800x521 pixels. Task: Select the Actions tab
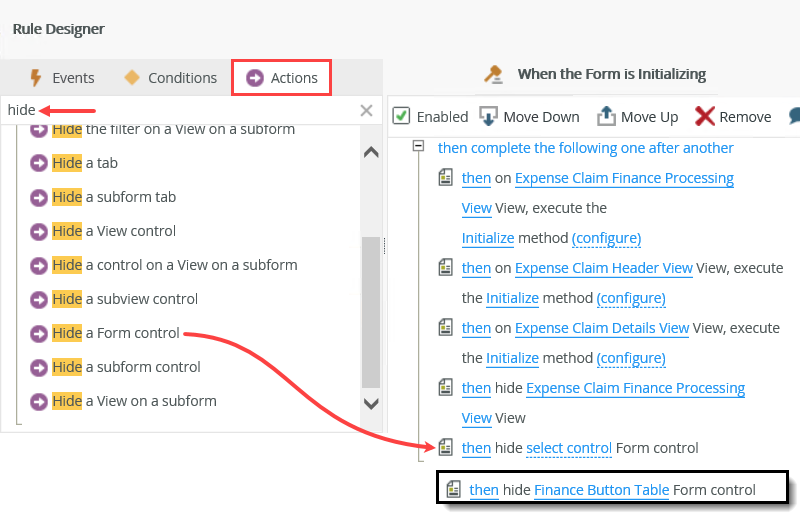pos(282,78)
